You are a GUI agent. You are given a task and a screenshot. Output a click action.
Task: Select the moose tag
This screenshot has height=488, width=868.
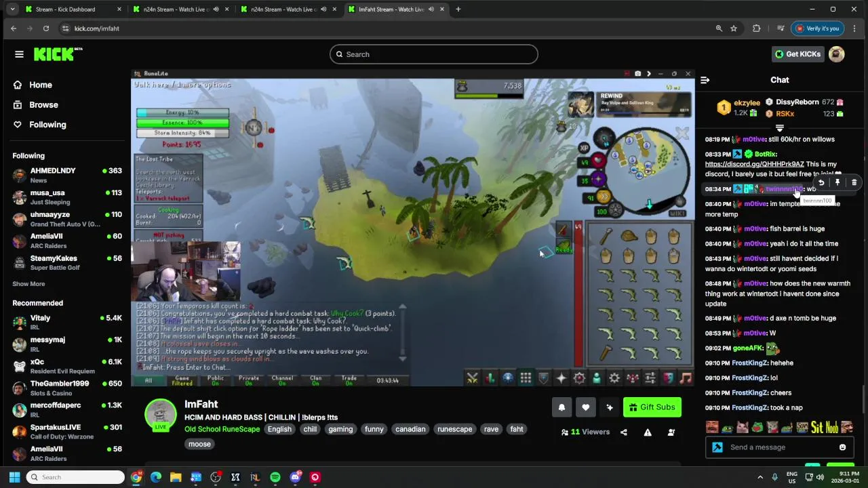point(199,445)
